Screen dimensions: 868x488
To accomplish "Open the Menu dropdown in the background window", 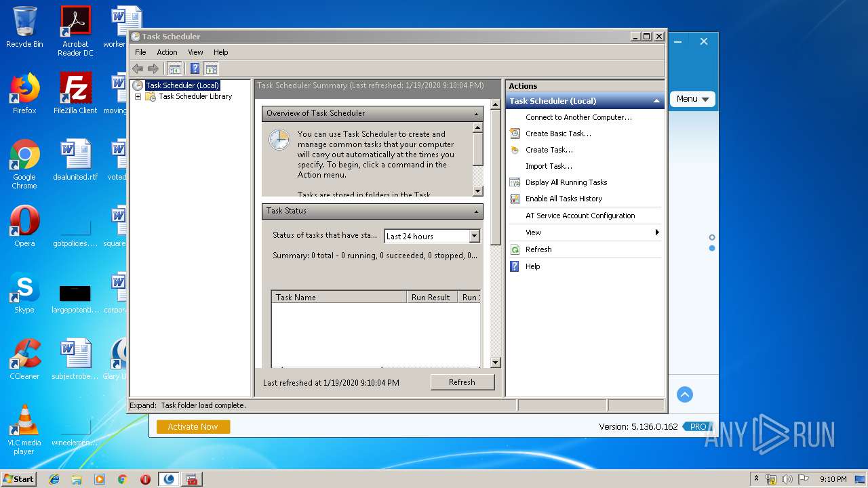I will coord(692,99).
